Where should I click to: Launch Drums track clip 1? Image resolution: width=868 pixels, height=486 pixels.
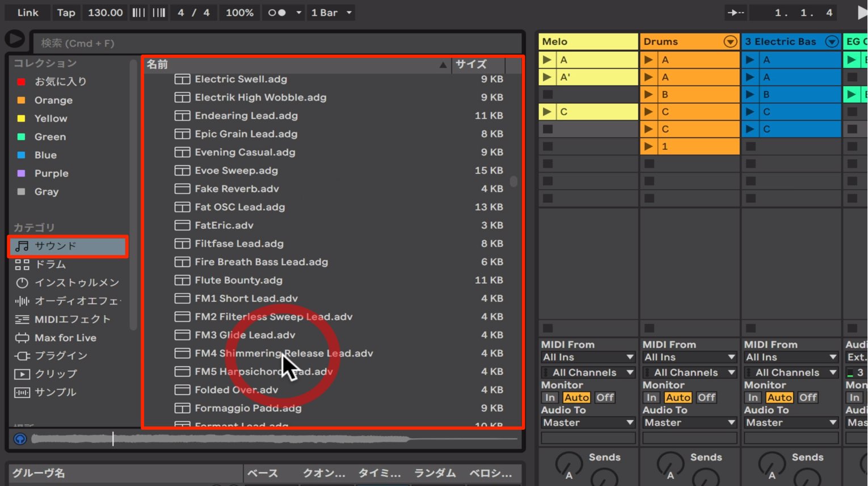tap(648, 146)
